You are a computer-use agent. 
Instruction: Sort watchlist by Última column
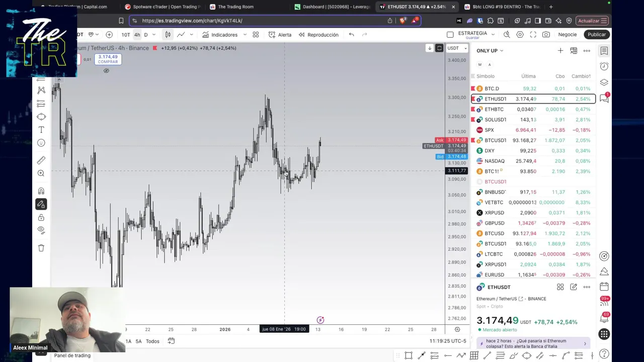point(528,76)
